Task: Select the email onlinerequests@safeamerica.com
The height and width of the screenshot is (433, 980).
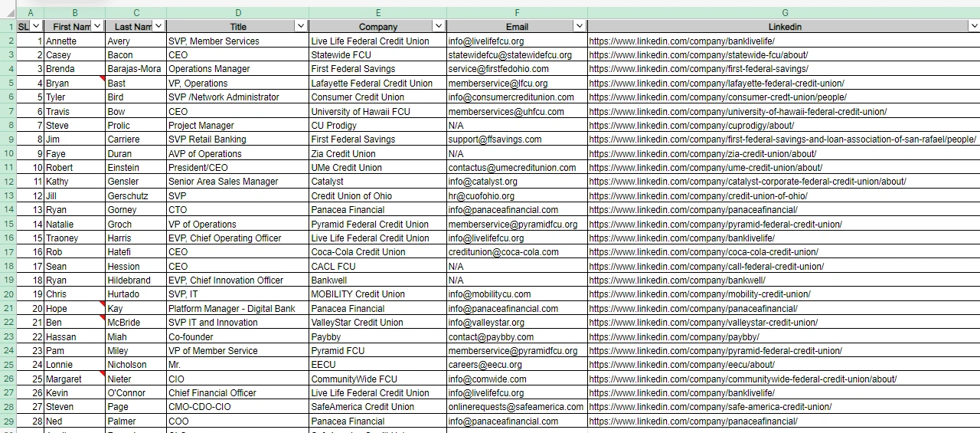Action: (518, 406)
